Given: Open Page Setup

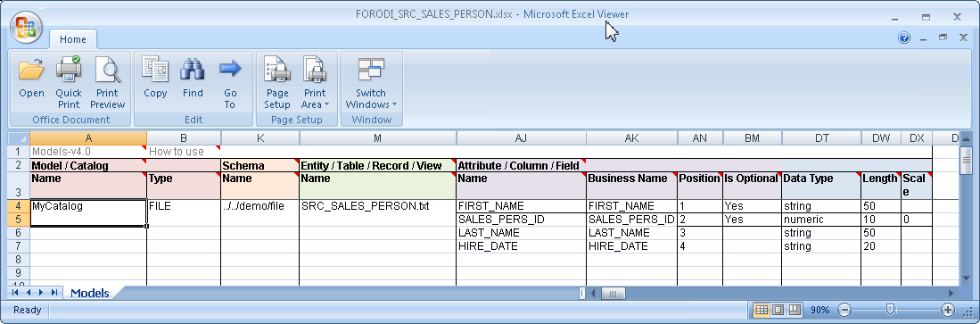Looking at the screenshot, I should coord(276,83).
